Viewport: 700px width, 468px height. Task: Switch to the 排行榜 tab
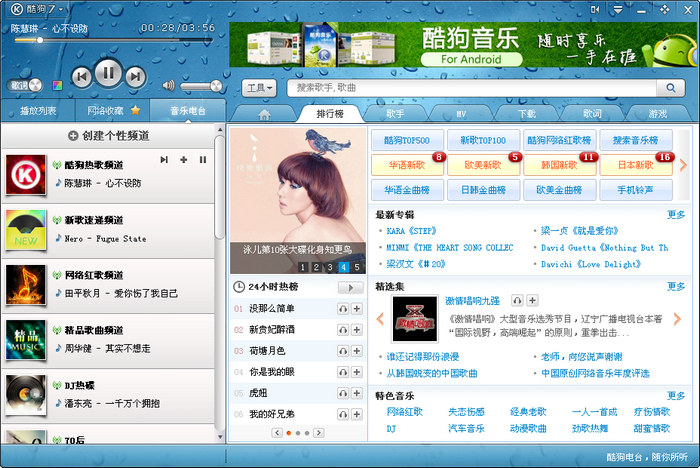coord(330,114)
